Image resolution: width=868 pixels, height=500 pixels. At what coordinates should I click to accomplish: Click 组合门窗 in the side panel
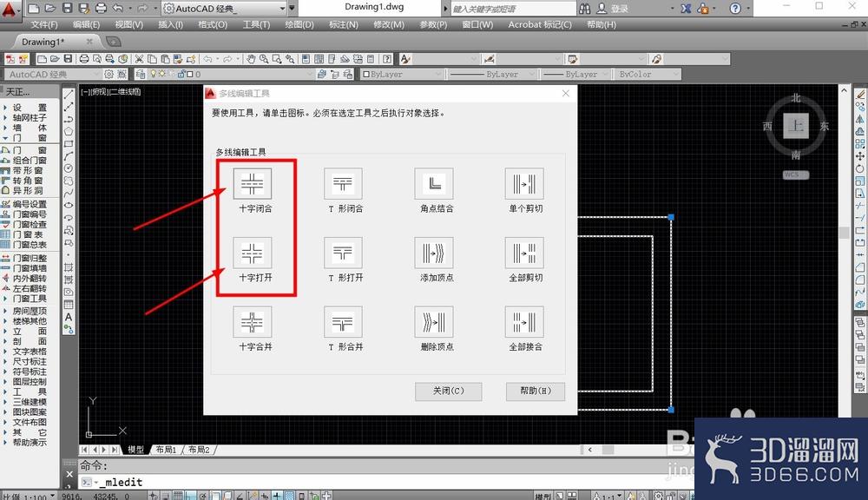pos(30,160)
